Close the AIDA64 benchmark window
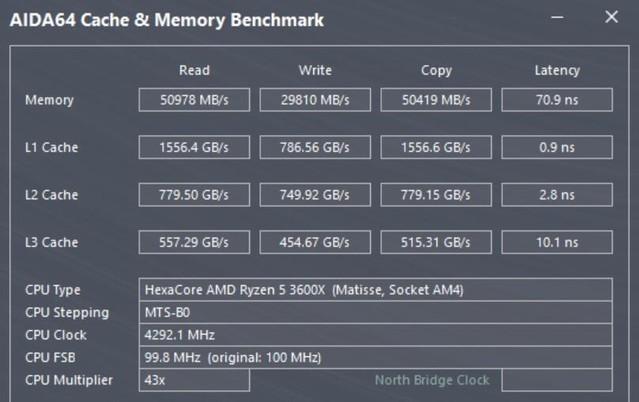 (612, 17)
